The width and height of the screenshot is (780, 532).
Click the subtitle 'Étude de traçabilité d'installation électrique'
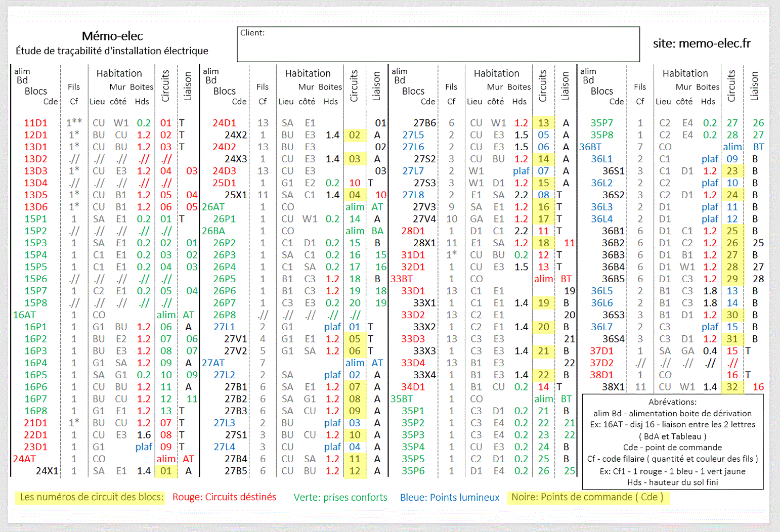point(112,51)
